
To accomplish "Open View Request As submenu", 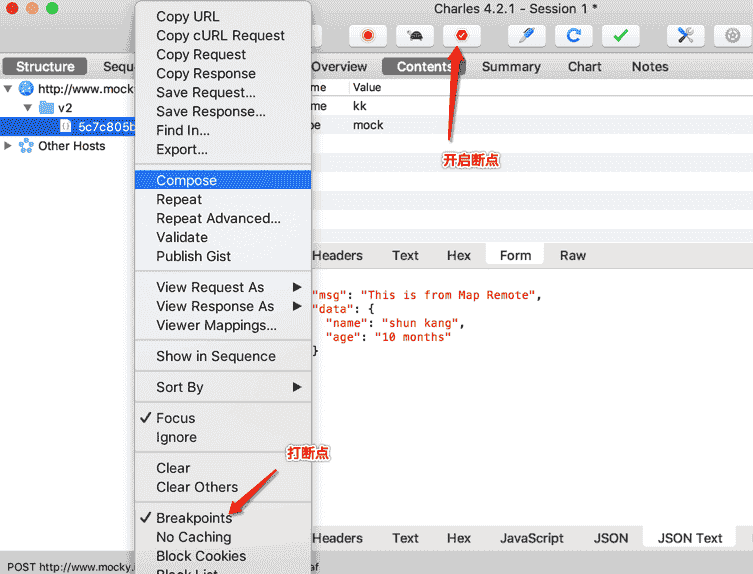I will tap(223, 287).
